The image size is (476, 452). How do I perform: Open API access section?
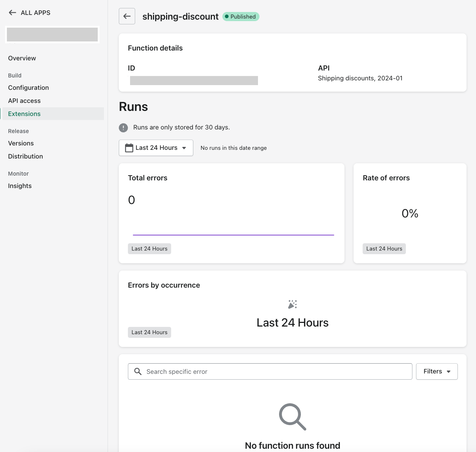24,101
